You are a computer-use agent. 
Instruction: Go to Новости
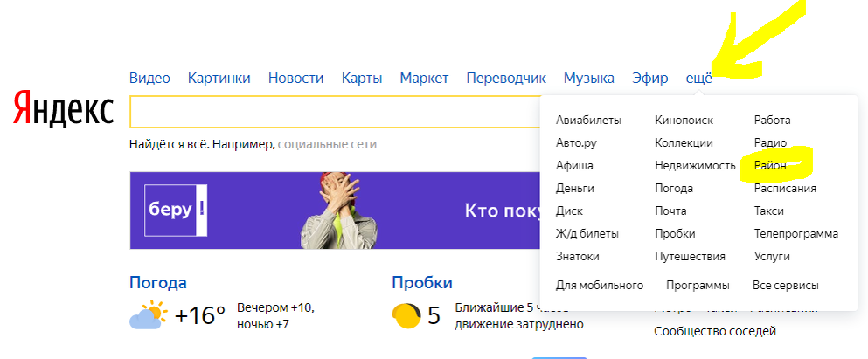click(295, 78)
